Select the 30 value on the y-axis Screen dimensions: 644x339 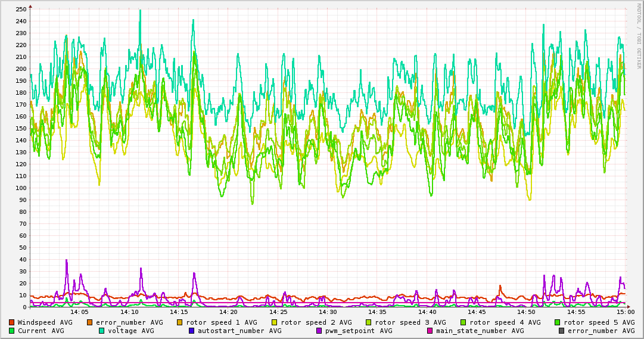(x=23, y=271)
